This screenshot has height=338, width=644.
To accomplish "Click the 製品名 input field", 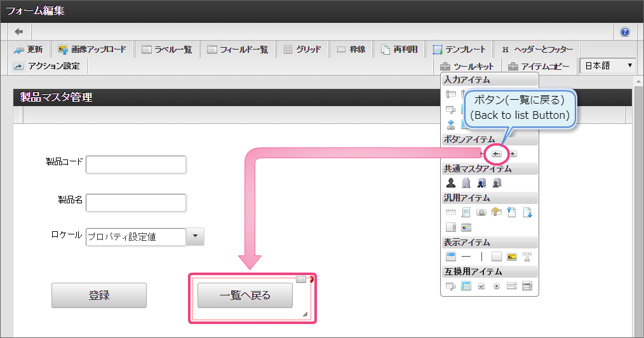I will (136, 203).
